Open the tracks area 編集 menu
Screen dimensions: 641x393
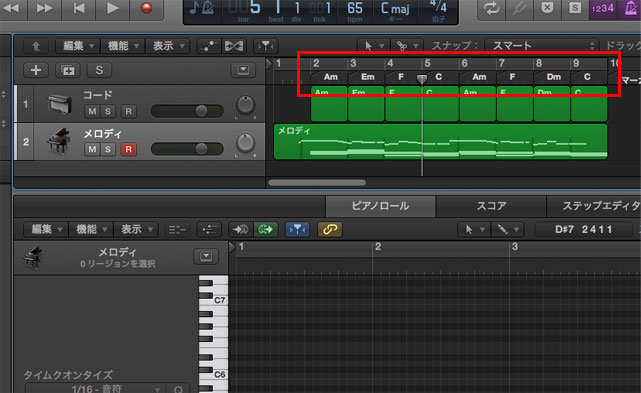(x=78, y=46)
